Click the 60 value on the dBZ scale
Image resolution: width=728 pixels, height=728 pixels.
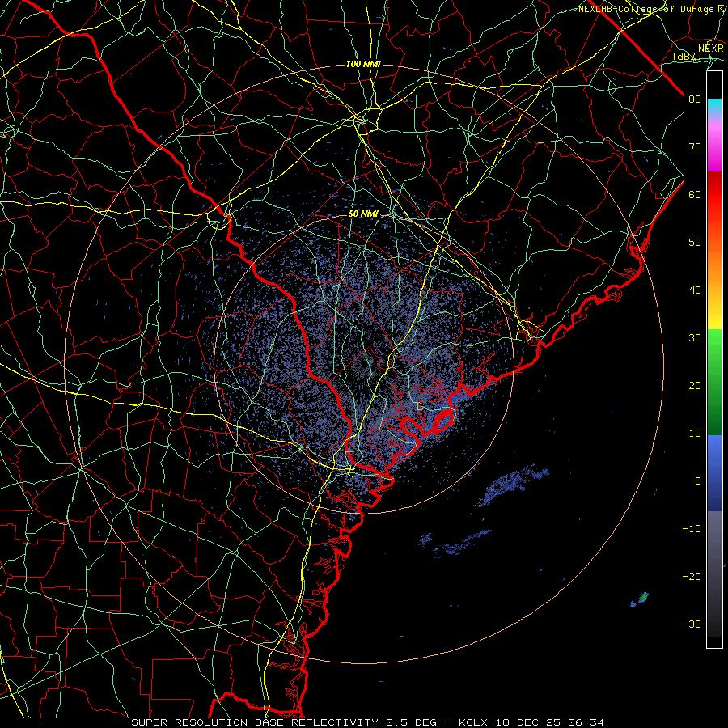pyautogui.click(x=695, y=194)
